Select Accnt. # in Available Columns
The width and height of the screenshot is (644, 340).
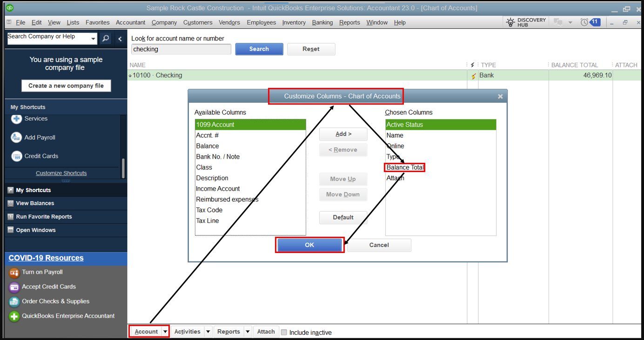250,135
